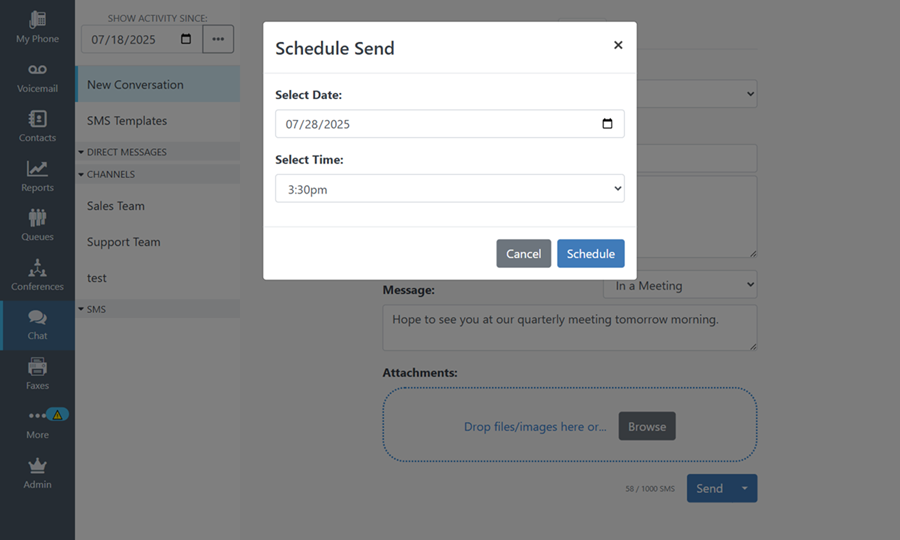This screenshot has height=540, width=900.
Task: Open calendar picker in Select Date field
Action: [607, 124]
